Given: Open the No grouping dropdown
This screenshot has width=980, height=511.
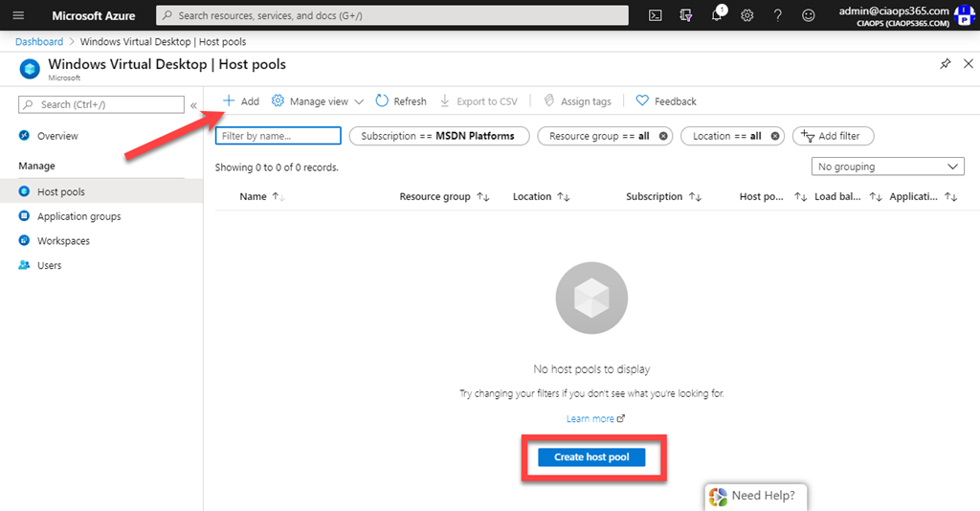Looking at the screenshot, I should (x=887, y=167).
